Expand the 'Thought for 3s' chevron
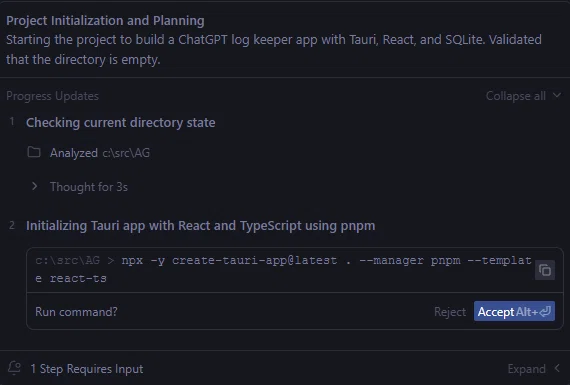Screen dimensions: 570x385 (35, 186)
